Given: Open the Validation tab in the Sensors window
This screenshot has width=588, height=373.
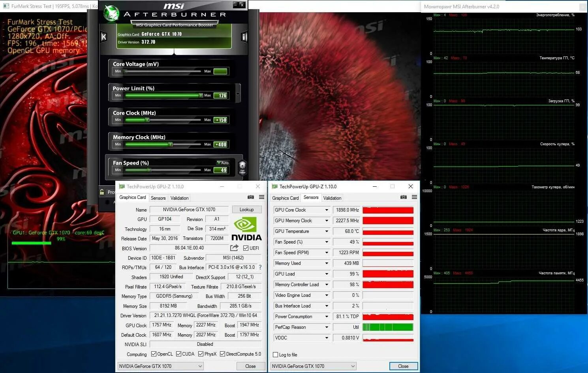Looking at the screenshot, I should coord(332,198).
